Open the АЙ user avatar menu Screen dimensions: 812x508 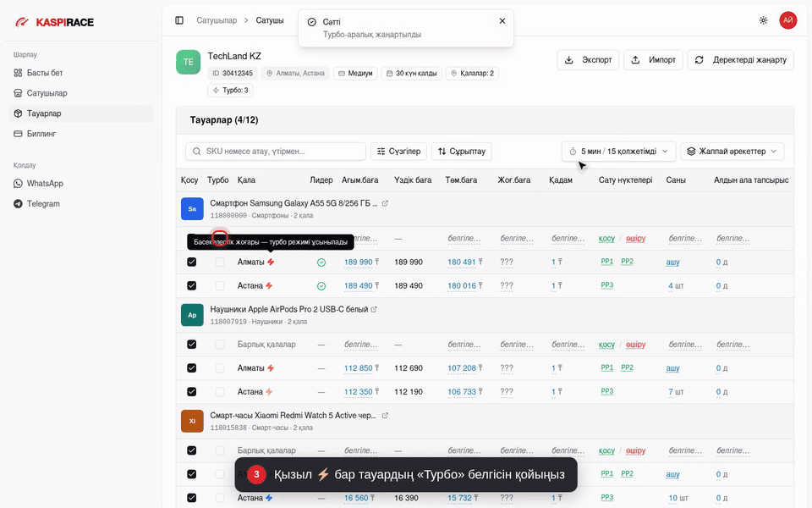pos(787,20)
